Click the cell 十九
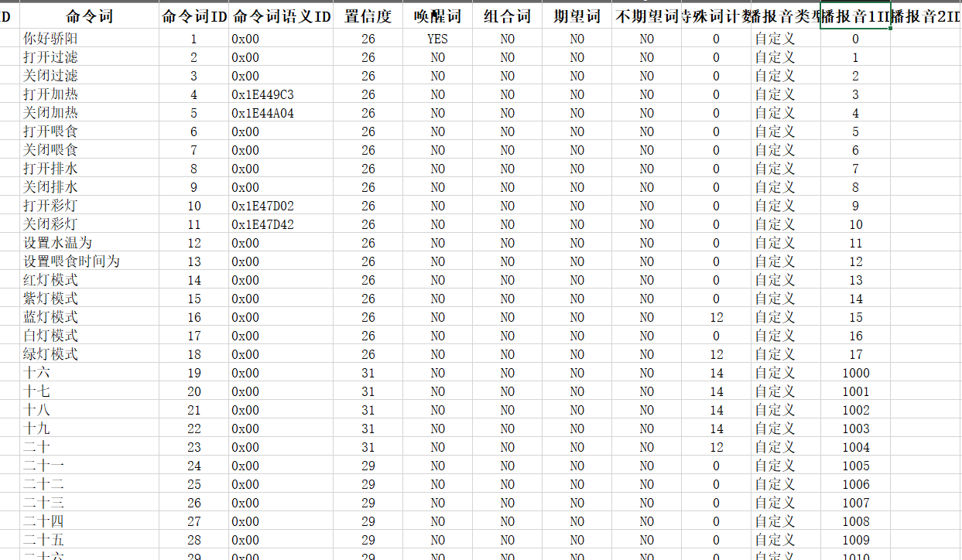Screen dimensions: 962x560 pos(90,429)
